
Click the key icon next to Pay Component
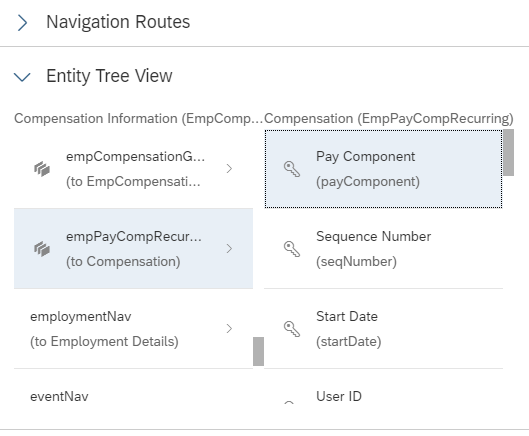coord(292,169)
